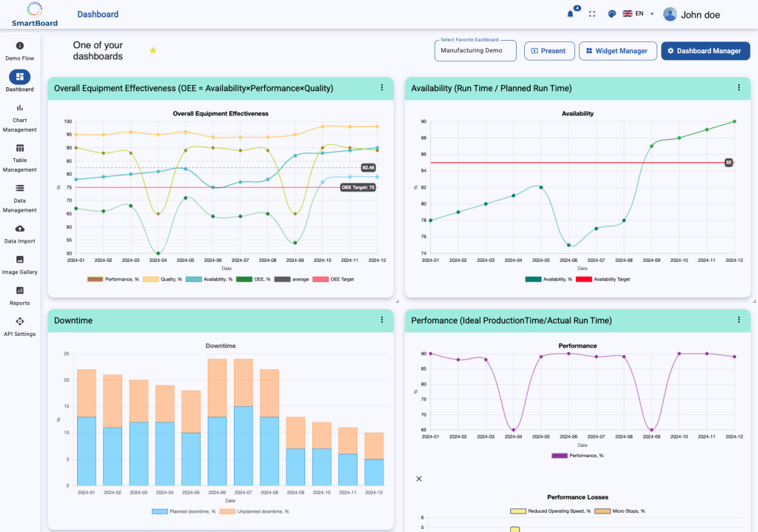Open Table Management sidebar item
Screen dimensions: 758x532
(20, 158)
